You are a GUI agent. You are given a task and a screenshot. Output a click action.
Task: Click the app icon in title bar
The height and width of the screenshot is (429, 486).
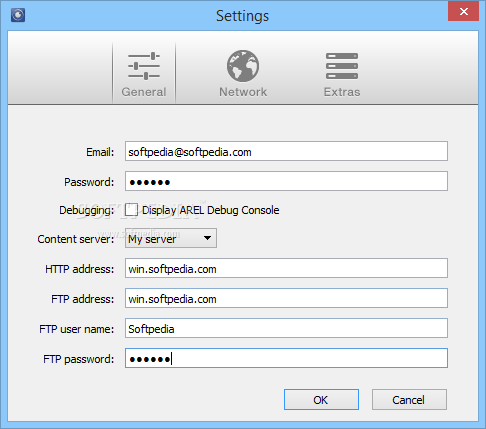pyautogui.click(x=18, y=15)
